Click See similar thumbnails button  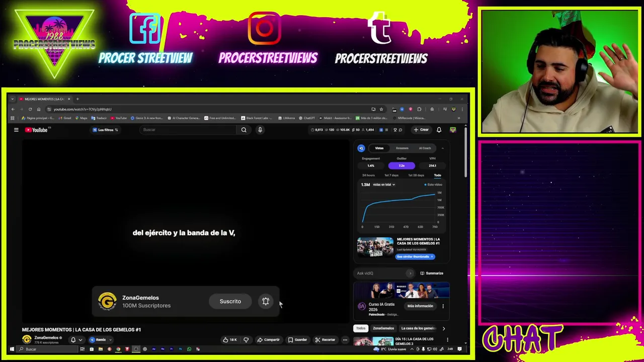click(416, 256)
